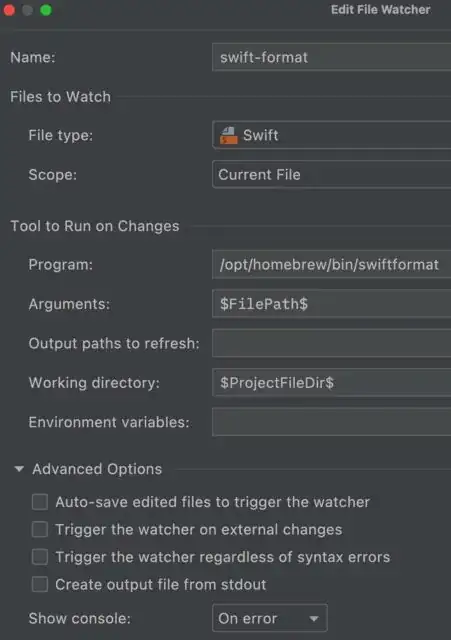This screenshot has height=640, width=451.
Task: Open the Scope Current File dropdown
Action: click(x=331, y=175)
